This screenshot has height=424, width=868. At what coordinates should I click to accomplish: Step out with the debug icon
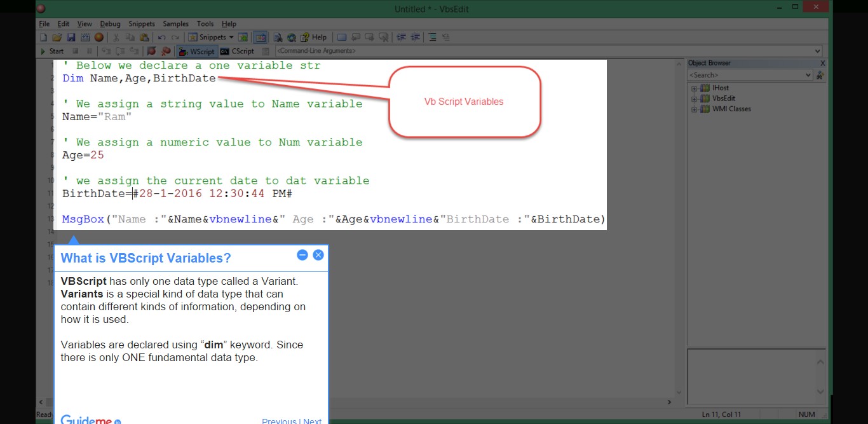coord(133,51)
